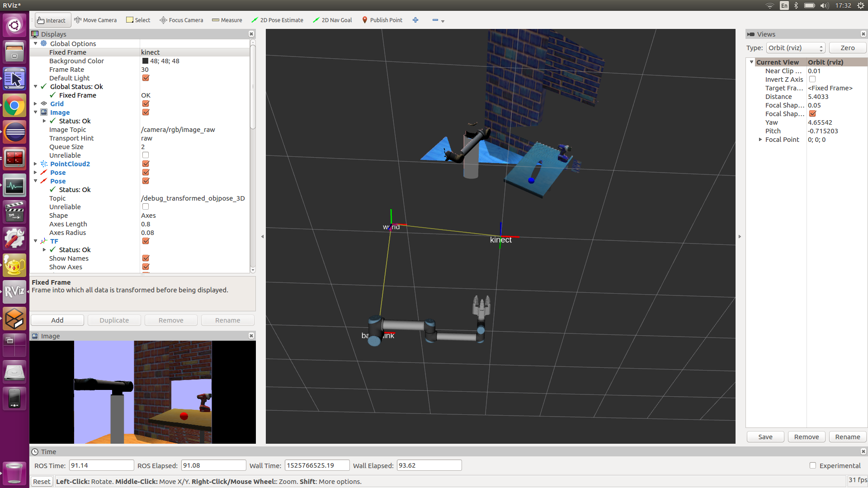Toggle the TF display checkbox

tap(146, 241)
